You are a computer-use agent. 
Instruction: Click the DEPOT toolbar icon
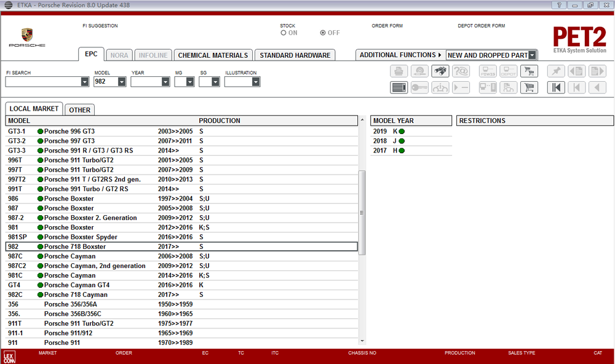click(509, 71)
